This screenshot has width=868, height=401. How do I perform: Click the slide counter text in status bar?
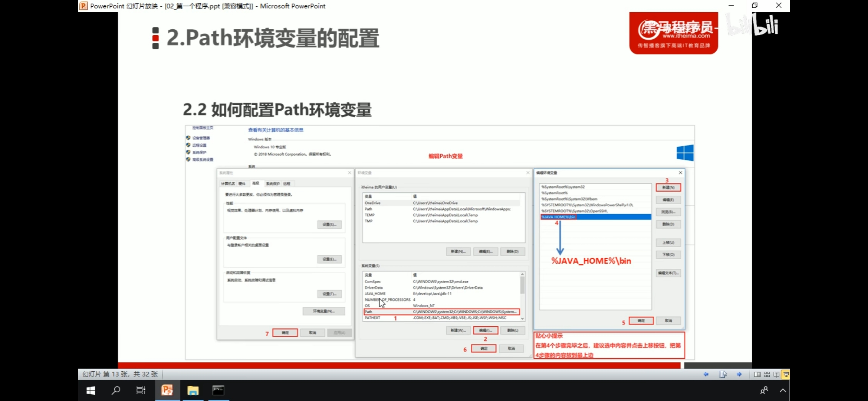point(120,374)
